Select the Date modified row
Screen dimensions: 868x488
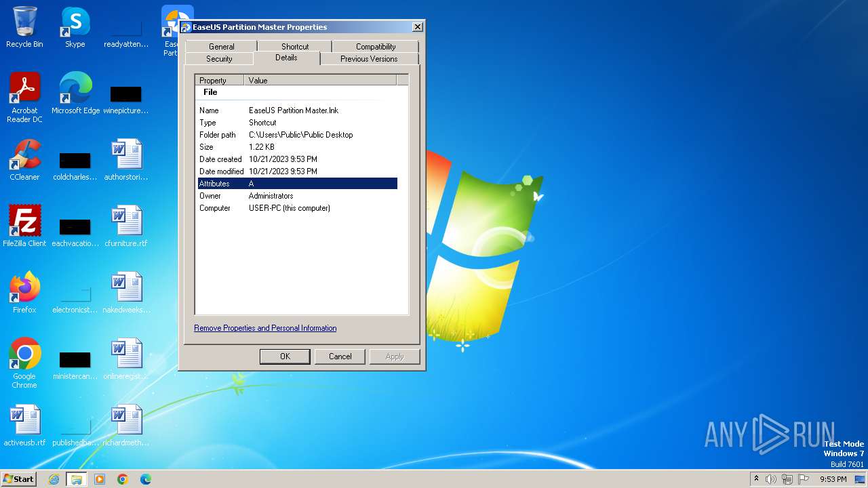[x=298, y=171]
